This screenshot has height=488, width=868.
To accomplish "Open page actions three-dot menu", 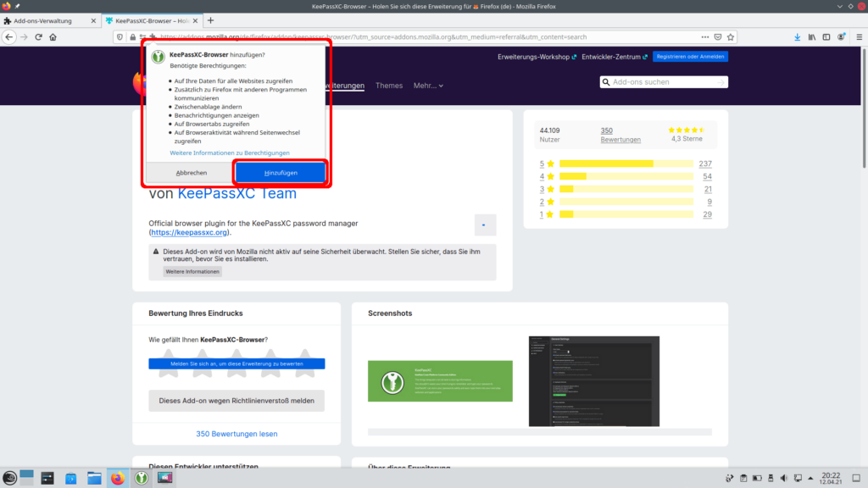I will 704,37.
